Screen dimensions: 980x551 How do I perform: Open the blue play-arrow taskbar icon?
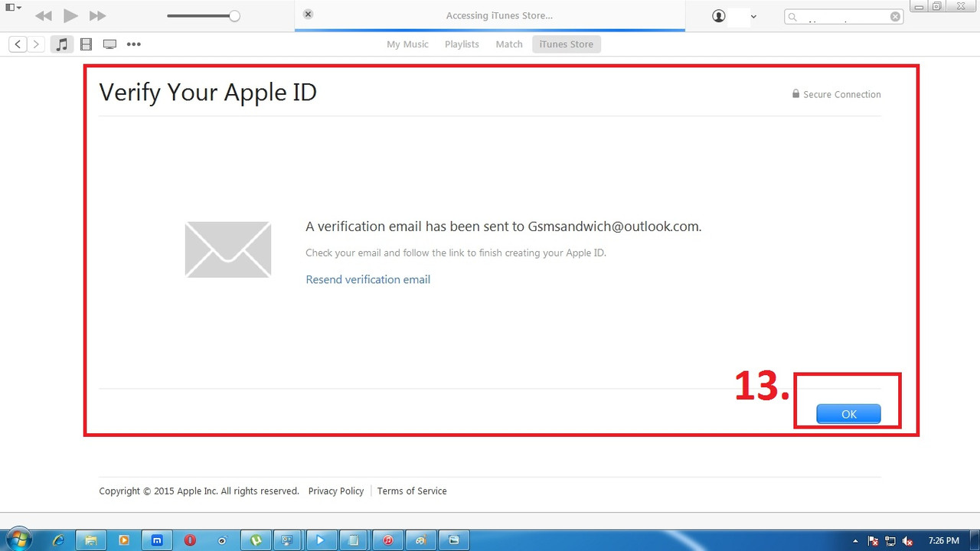tap(321, 540)
